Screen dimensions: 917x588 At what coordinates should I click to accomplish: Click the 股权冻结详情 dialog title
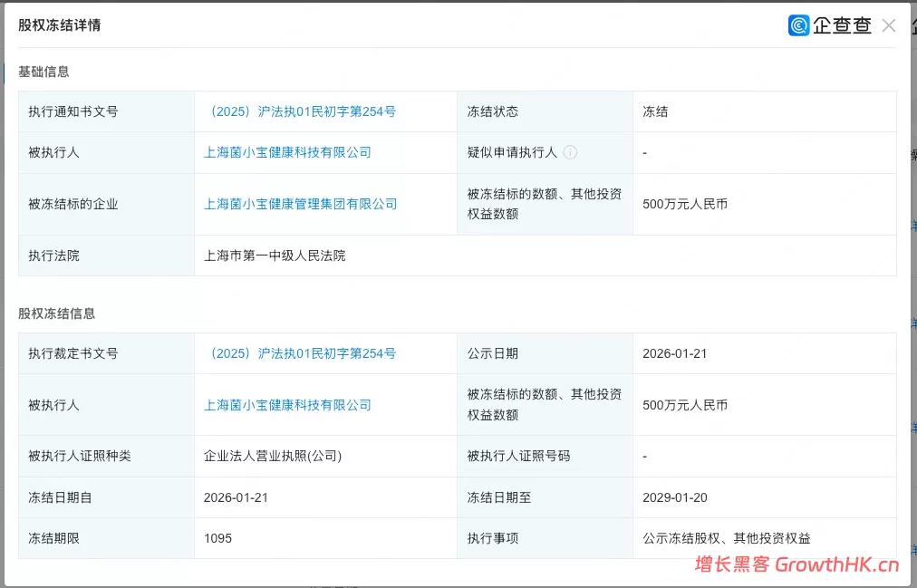click(59, 25)
